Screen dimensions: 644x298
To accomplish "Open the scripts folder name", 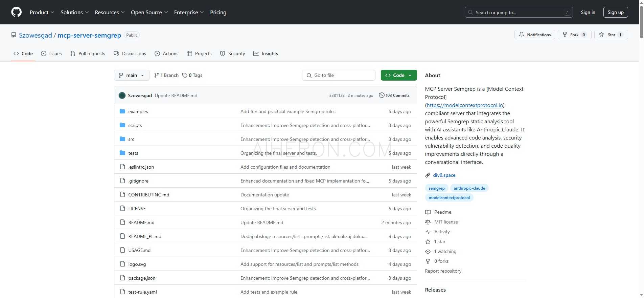I will click(135, 125).
